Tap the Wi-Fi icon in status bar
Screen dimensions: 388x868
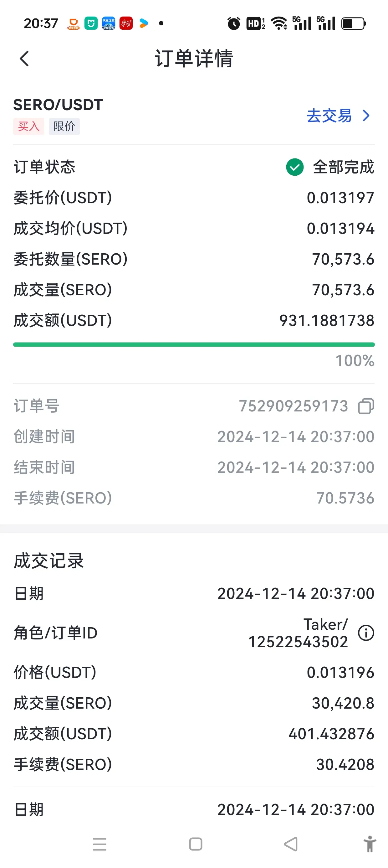pos(279,23)
